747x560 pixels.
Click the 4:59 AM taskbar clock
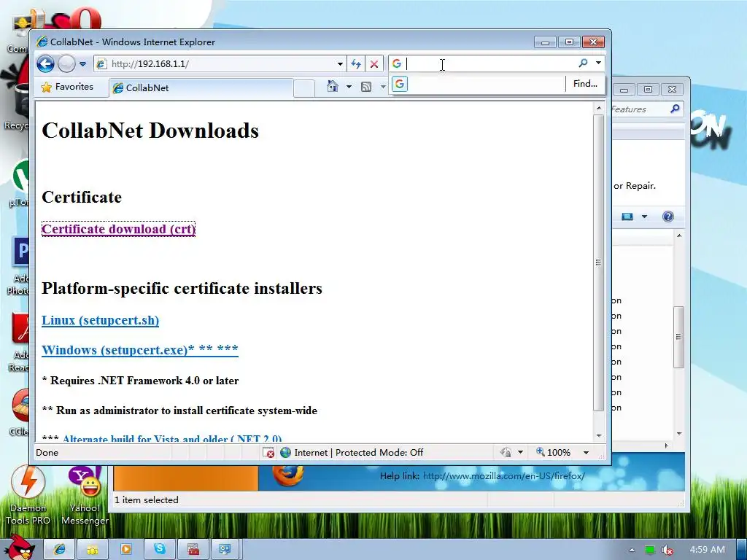pos(708,550)
